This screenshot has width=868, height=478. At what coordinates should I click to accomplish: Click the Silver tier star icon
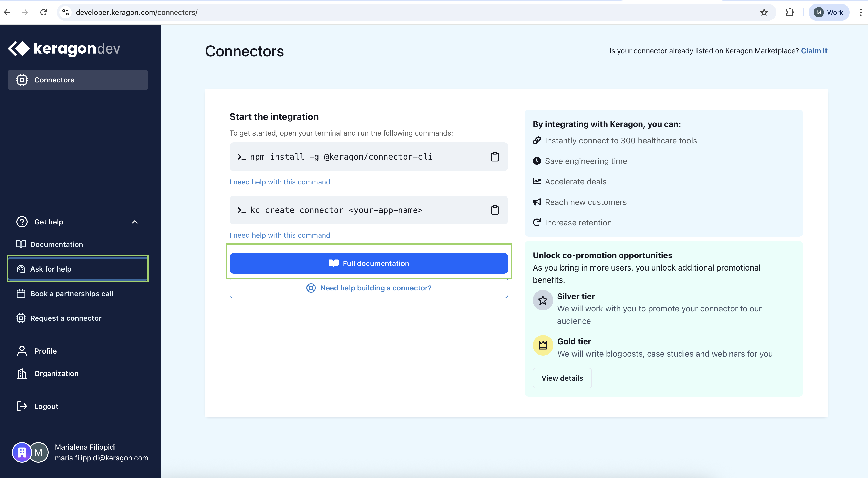(x=543, y=300)
